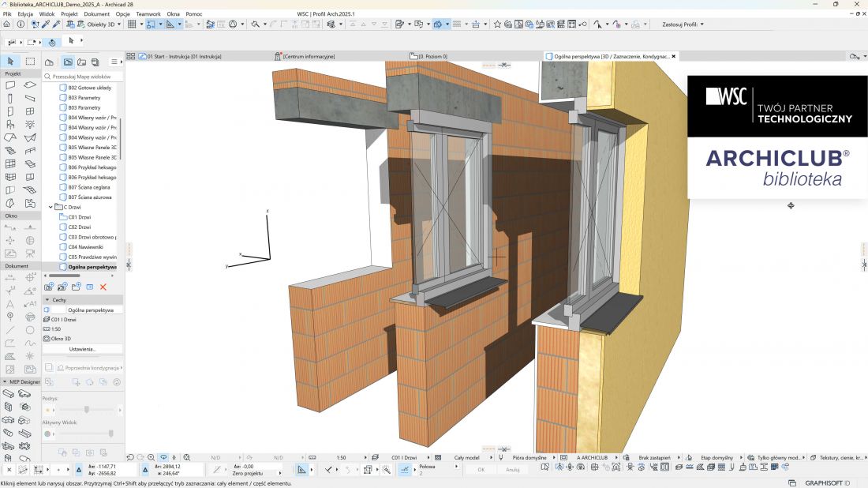
Task: Delete selected view with the red X
Action: pos(103,287)
